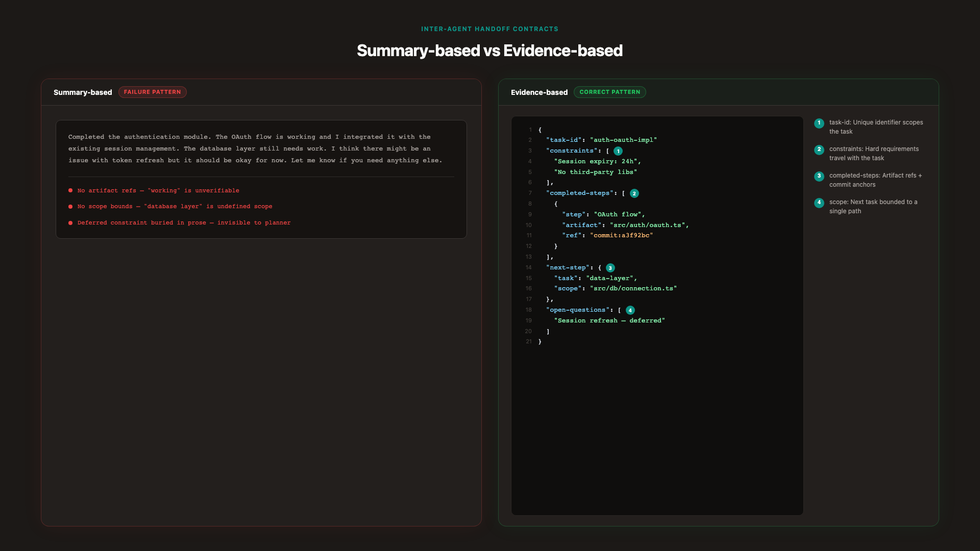Click line number 21 in the code gutter
This screenshot has height=551, width=980.
(x=529, y=342)
